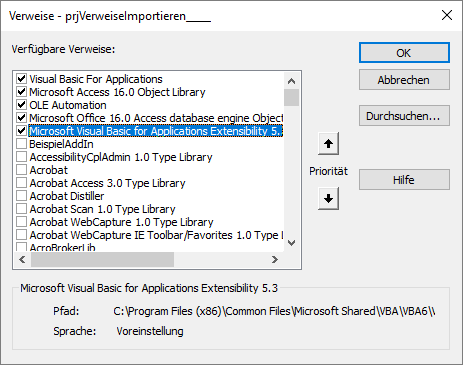Viewport: 463px width, 365px height.
Task: Open the Durchsuchen... file browser
Action: [404, 116]
